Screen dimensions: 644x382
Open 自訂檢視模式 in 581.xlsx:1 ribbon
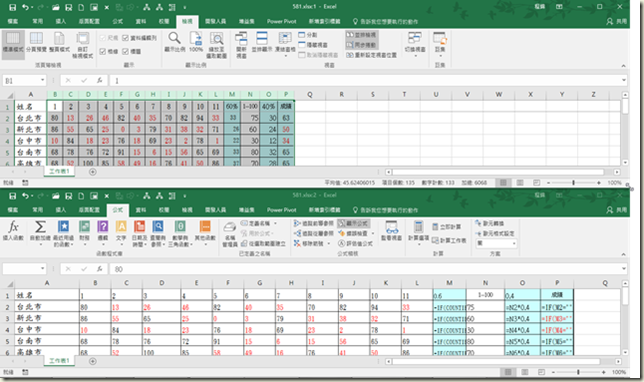[83, 45]
